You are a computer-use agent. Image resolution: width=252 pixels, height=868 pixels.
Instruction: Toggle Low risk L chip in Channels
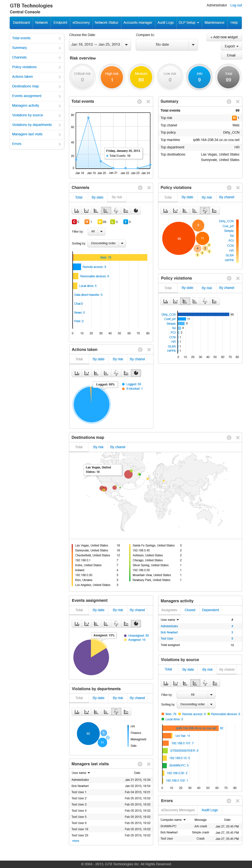(112, 222)
